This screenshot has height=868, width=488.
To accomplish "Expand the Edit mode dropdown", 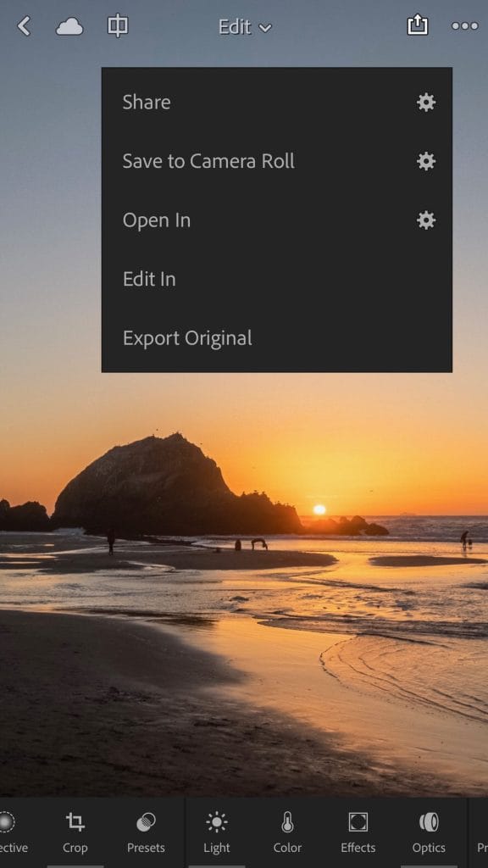I will tap(245, 26).
